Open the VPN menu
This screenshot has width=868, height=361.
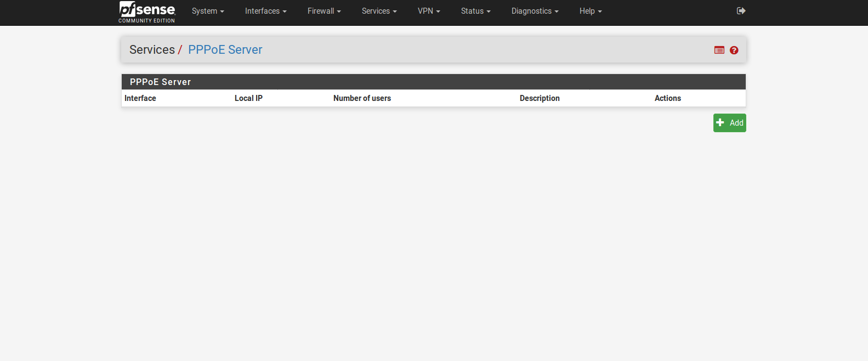point(429,11)
